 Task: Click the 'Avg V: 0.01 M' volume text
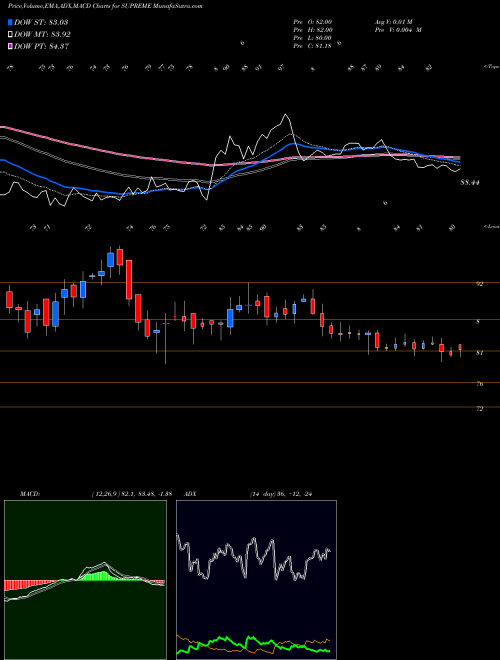394,21
